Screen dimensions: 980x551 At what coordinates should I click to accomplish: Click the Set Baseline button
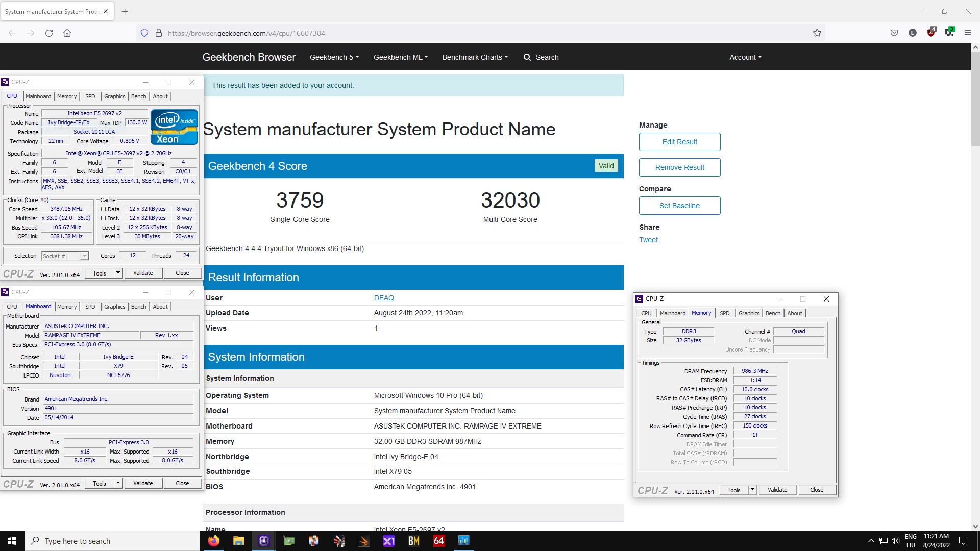click(x=679, y=206)
